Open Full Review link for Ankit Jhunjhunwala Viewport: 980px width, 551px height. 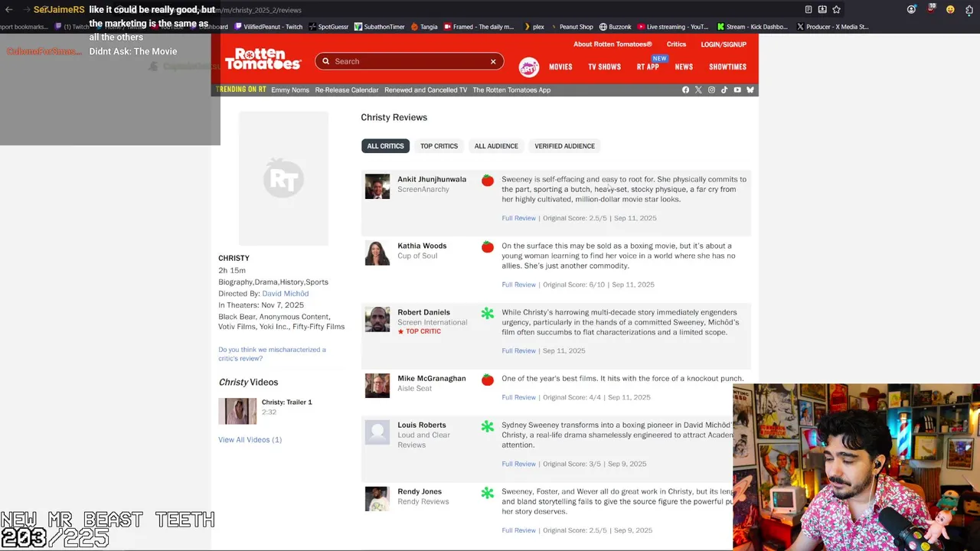pyautogui.click(x=518, y=218)
